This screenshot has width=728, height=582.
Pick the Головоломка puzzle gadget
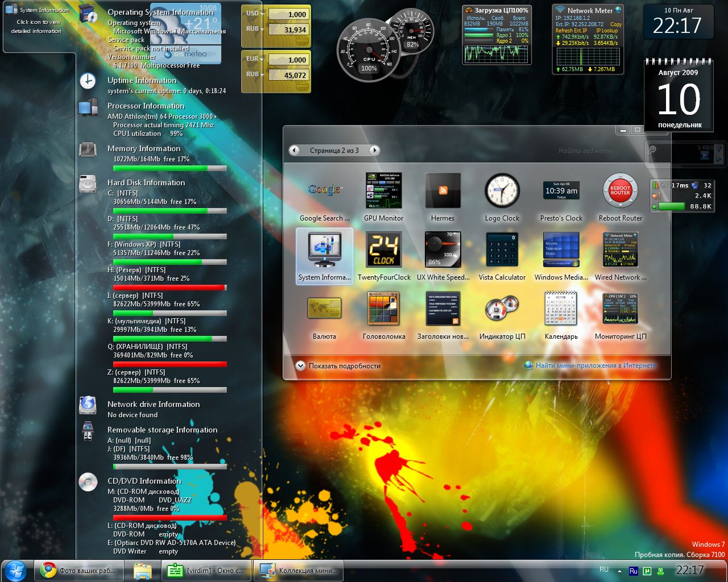384,309
